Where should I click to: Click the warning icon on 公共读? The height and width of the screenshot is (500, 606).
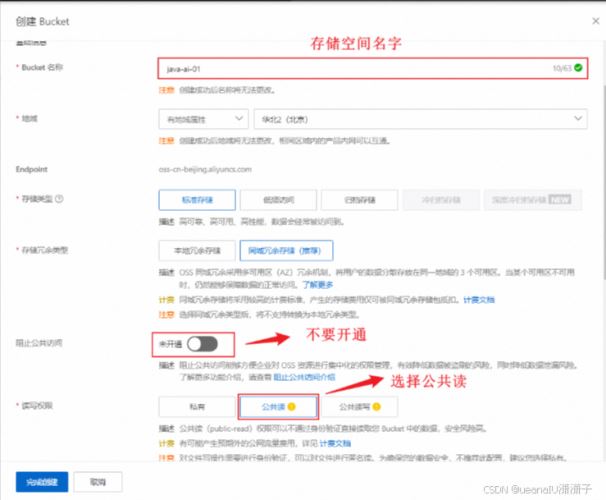[x=291, y=406]
